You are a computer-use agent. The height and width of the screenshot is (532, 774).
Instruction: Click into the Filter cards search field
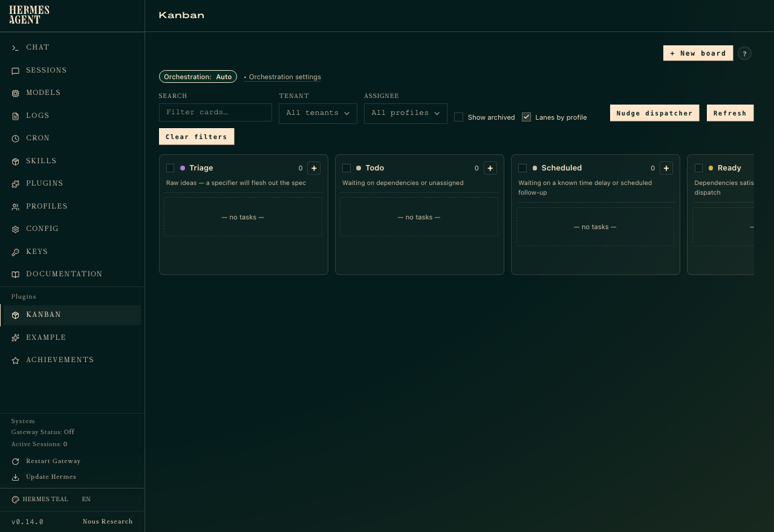point(215,112)
